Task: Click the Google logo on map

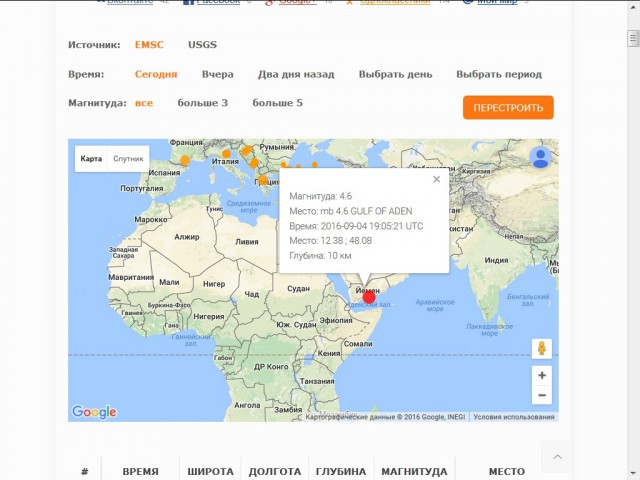Action: click(x=94, y=412)
